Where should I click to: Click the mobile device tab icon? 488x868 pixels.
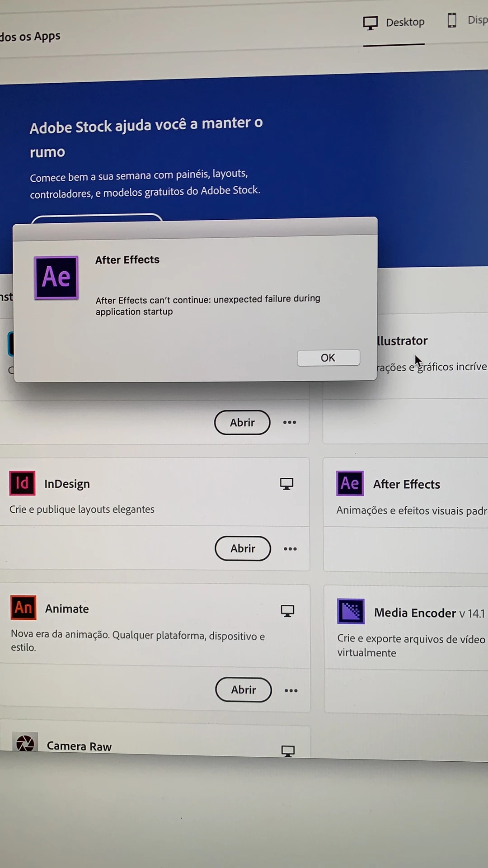(x=452, y=20)
